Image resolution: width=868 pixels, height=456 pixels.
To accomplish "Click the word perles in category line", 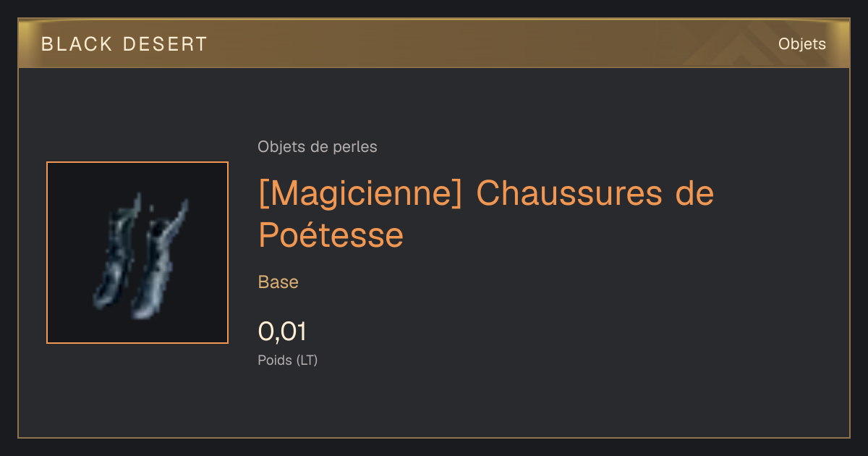I will pyautogui.click(x=355, y=148).
